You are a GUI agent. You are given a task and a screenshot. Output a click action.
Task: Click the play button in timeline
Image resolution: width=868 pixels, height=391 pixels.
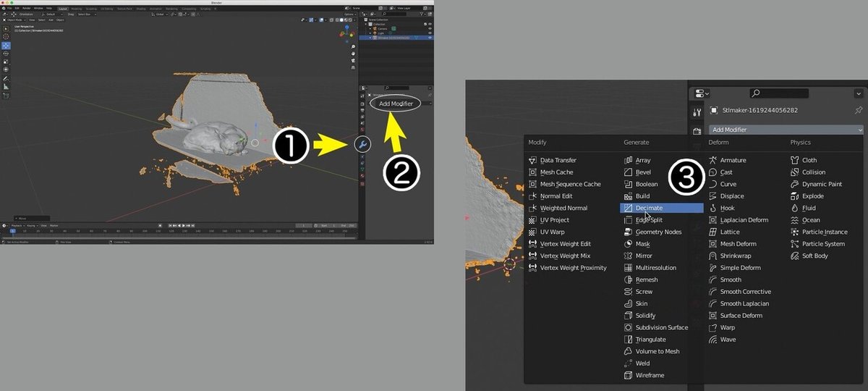(x=184, y=226)
